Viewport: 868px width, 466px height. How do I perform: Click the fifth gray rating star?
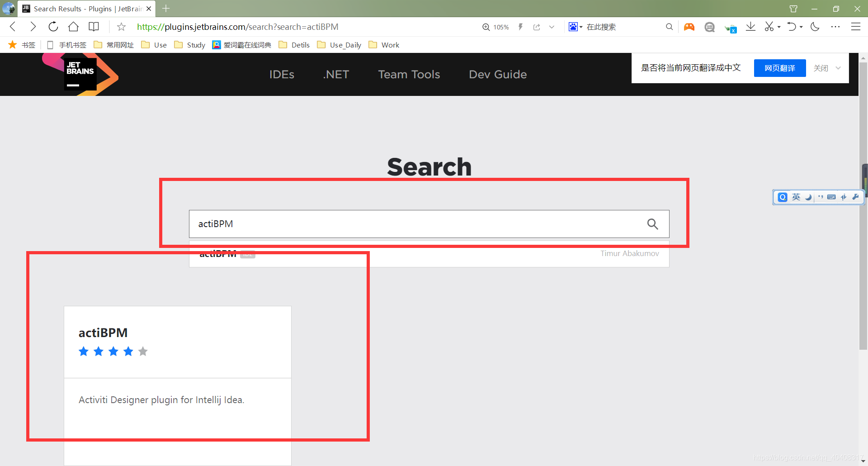click(x=143, y=352)
